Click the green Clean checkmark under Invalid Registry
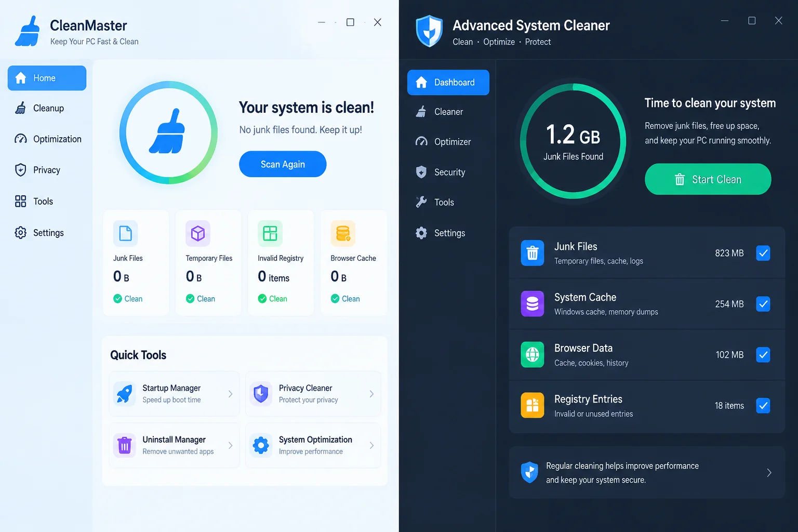This screenshot has height=532, width=798. click(262, 299)
